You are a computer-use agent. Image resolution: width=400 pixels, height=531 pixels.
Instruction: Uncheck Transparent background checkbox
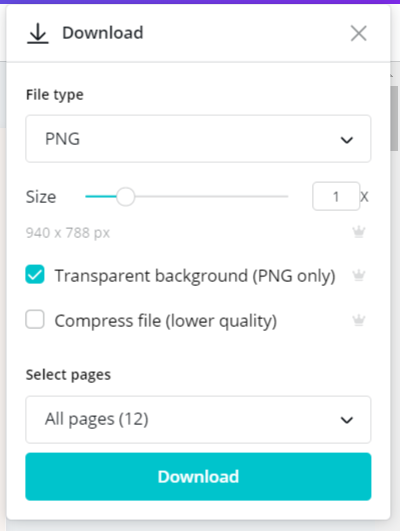(x=35, y=274)
